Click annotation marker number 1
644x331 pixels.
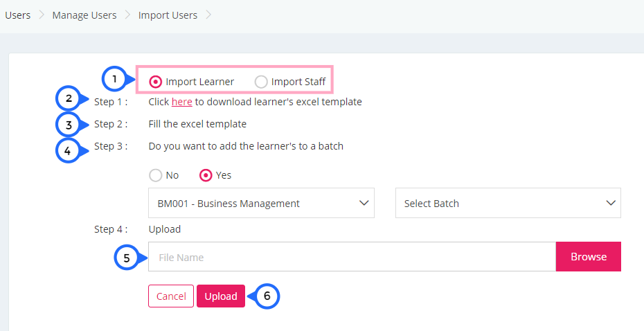coord(114,78)
